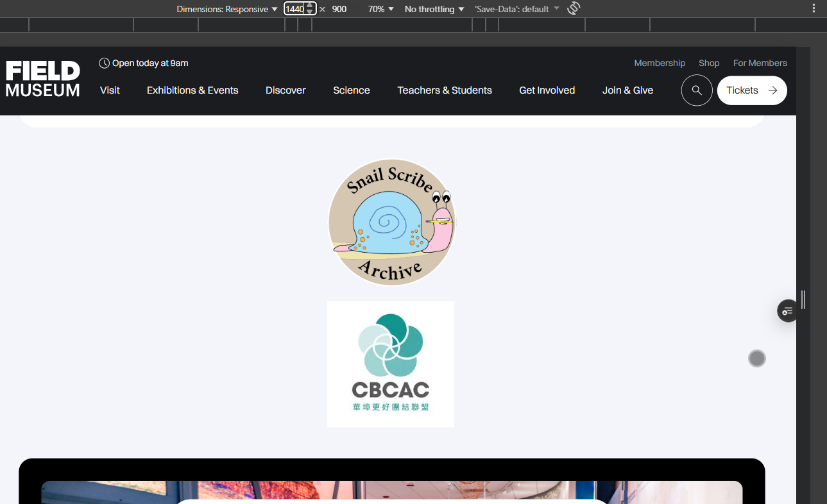Open the Get Involved menu
The image size is (827, 504).
(x=547, y=90)
